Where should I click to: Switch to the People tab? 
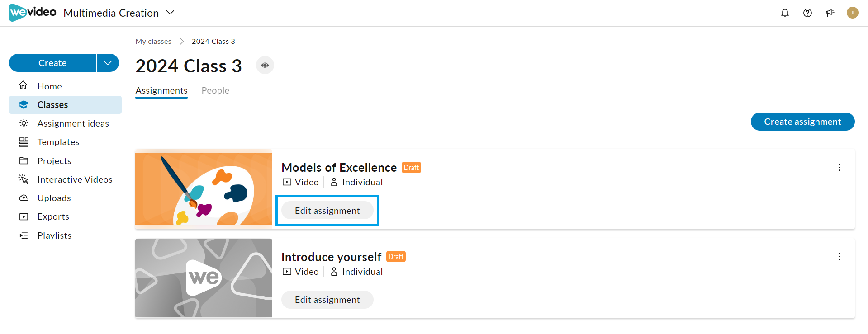(x=215, y=90)
